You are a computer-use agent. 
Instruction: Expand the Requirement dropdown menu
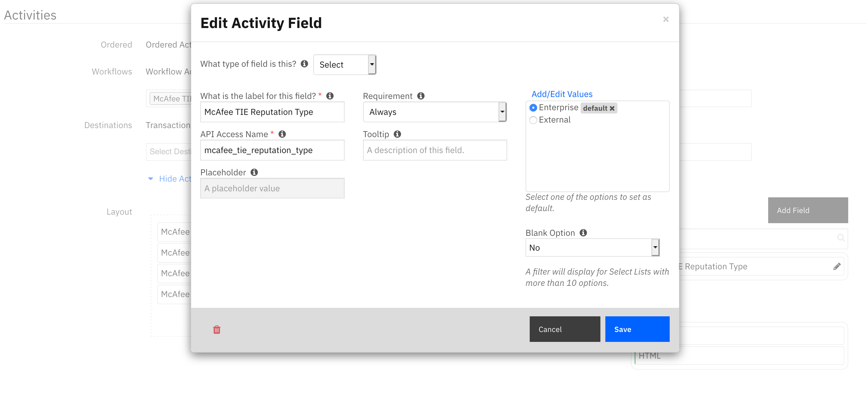point(501,112)
